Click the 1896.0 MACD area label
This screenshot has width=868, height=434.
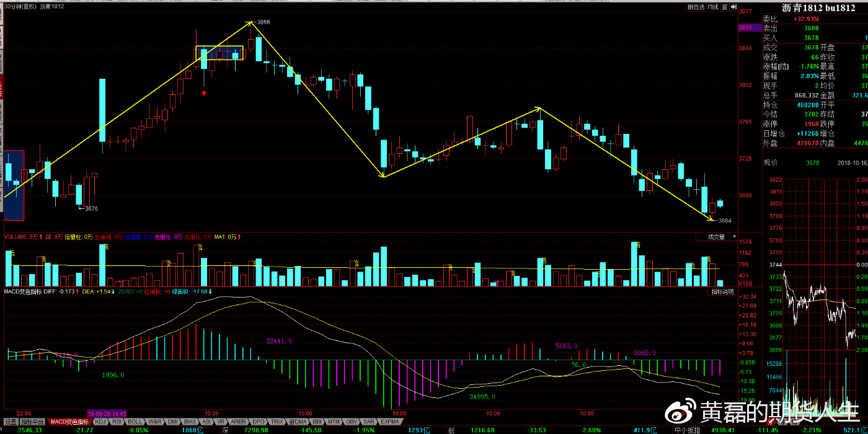pyautogui.click(x=113, y=375)
